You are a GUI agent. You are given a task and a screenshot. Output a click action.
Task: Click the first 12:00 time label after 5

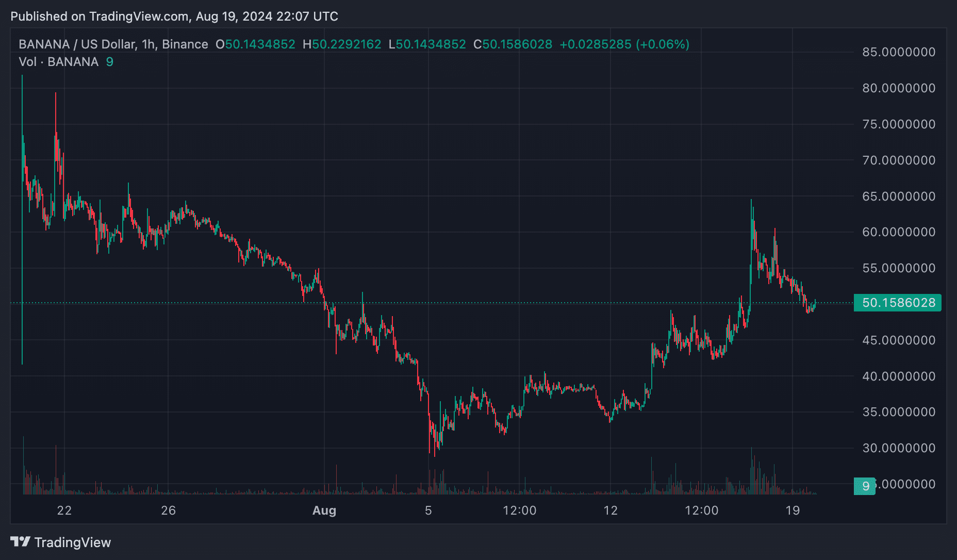tap(520, 510)
